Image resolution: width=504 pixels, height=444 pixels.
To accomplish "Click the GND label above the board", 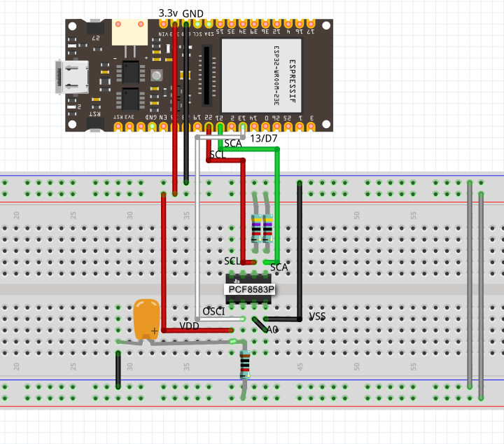I will (193, 14).
